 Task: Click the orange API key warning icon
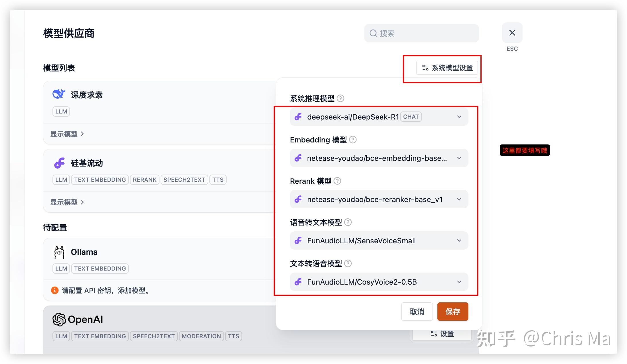(x=54, y=290)
